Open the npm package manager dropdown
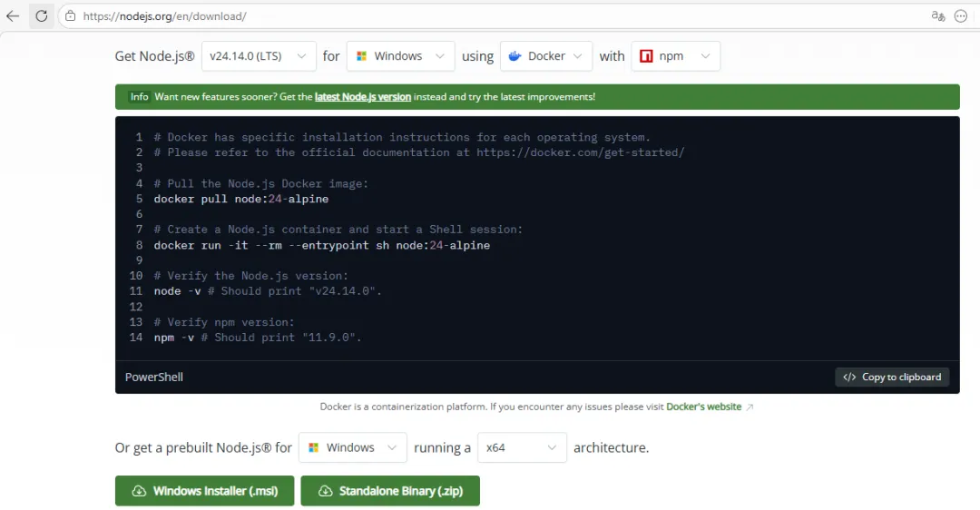Screen dimensions: 980x510 676,56
